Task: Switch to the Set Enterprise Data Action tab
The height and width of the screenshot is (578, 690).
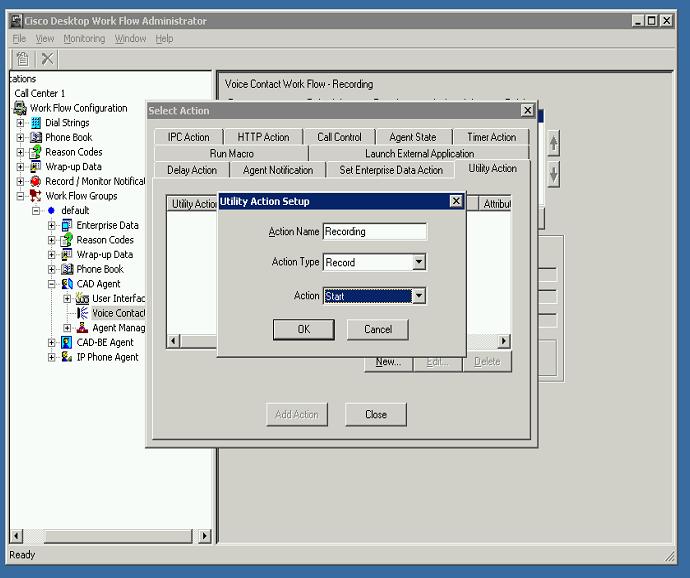Action: click(x=391, y=170)
